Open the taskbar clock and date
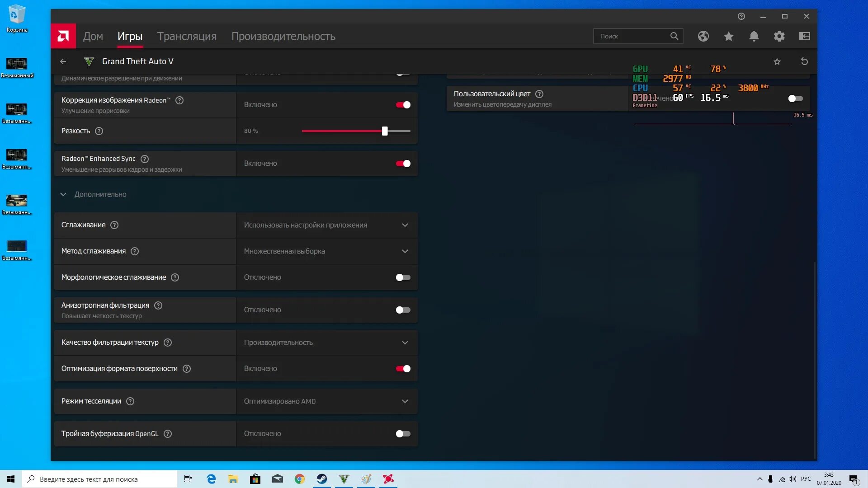The height and width of the screenshot is (488, 868). pos(829,479)
